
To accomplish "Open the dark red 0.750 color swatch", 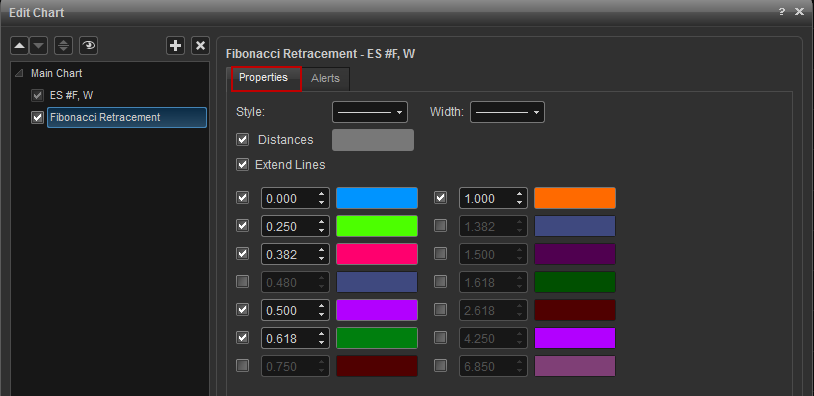I will click(377, 366).
